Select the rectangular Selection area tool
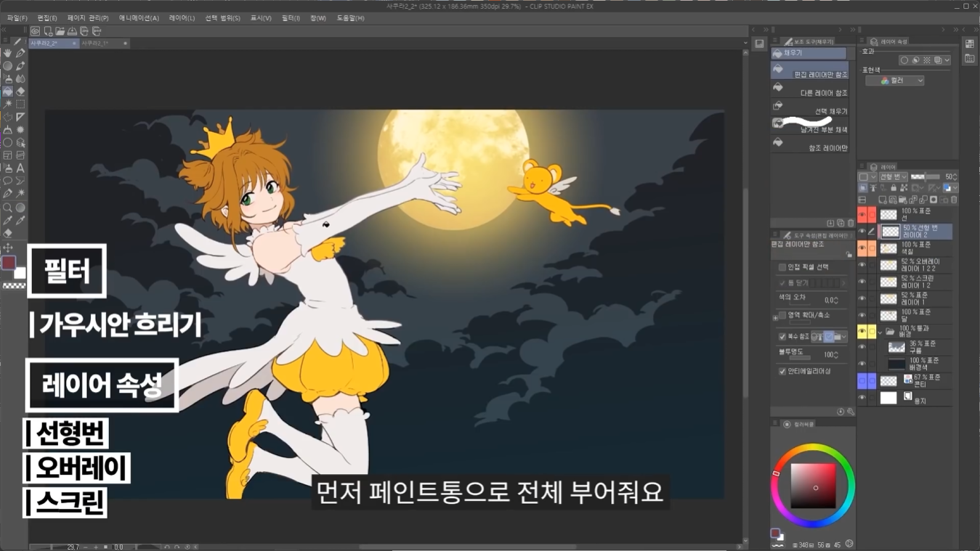This screenshot has height=551, width=980. 20,105
